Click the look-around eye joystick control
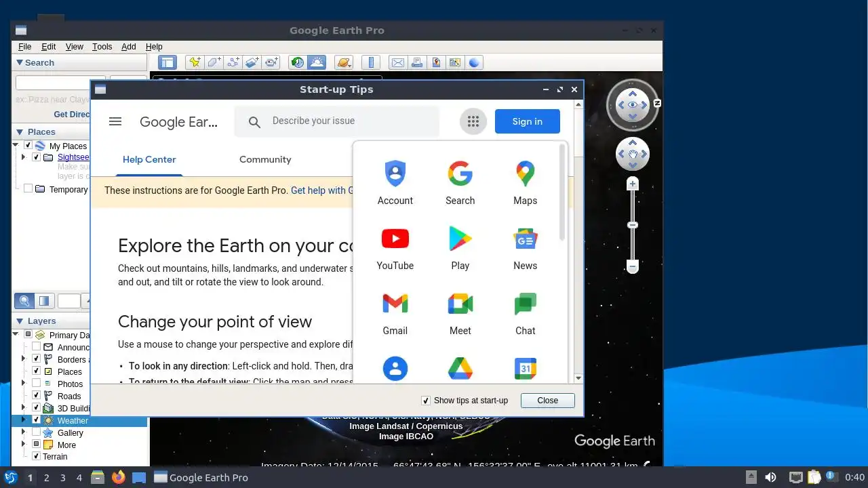Image resolution: width=868 pixels, height=488 pixels. 633,105
